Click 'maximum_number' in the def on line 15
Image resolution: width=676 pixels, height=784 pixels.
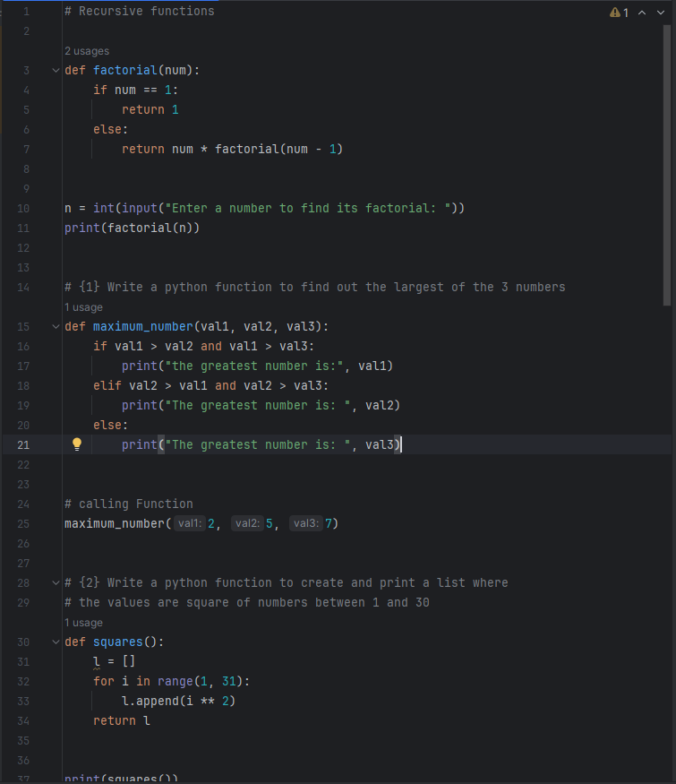pos(143,326)
